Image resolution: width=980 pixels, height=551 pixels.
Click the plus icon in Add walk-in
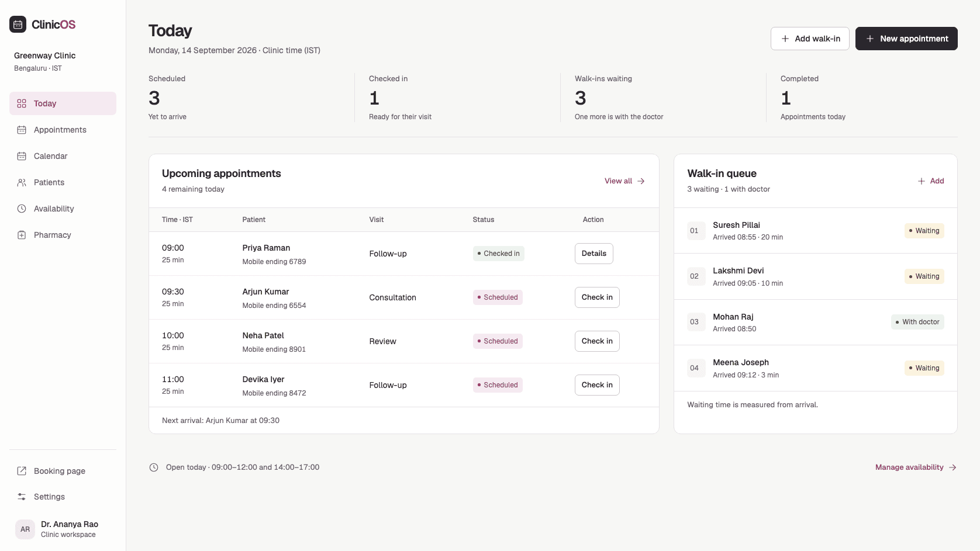(x=785, y=39)
